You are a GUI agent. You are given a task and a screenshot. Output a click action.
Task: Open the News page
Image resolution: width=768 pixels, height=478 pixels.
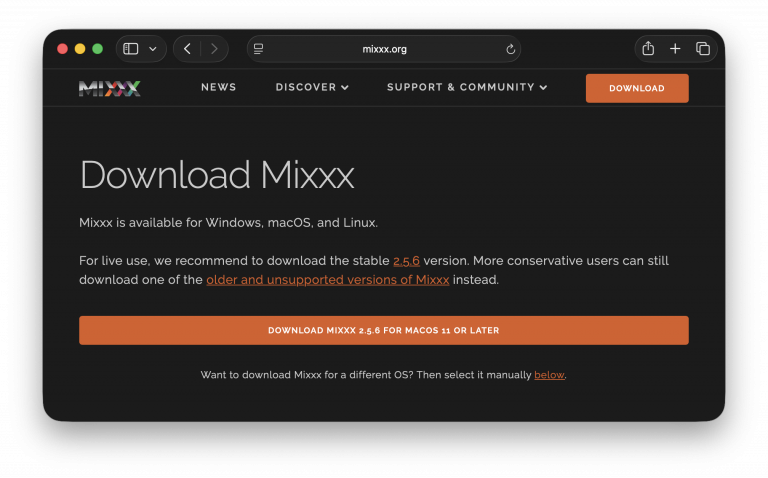(218, 88)
